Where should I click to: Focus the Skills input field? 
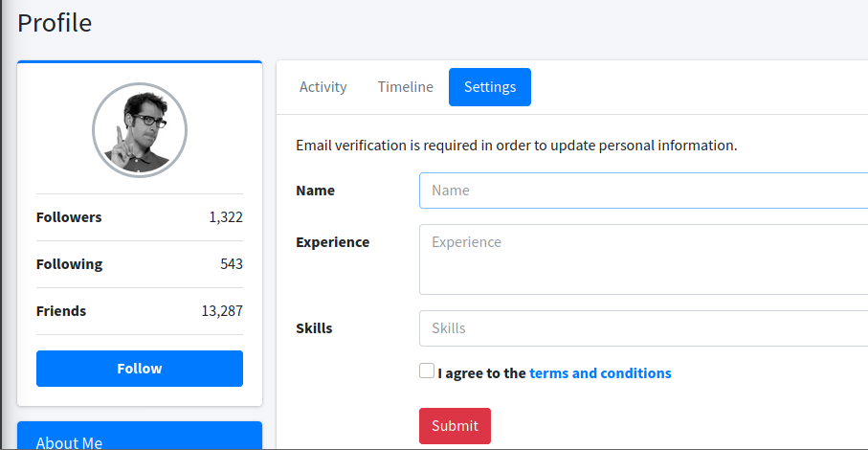643,328
